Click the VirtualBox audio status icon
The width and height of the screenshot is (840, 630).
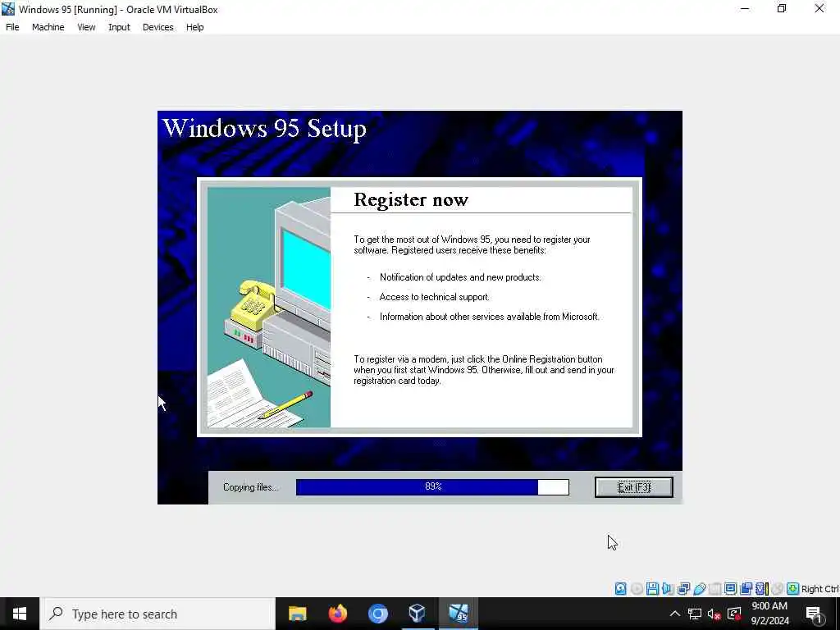tap(668, 589)
